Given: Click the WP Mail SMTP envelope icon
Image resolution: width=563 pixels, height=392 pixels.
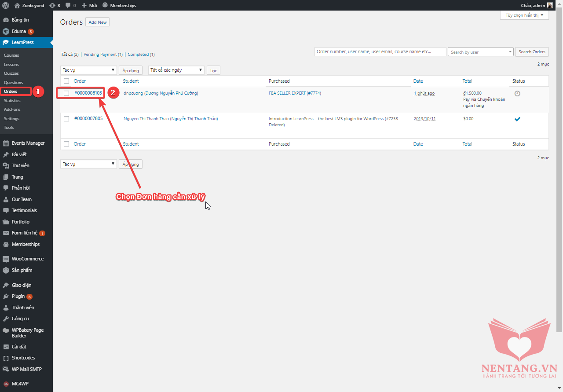Looking at the screenshot, I should pos(6,369).
